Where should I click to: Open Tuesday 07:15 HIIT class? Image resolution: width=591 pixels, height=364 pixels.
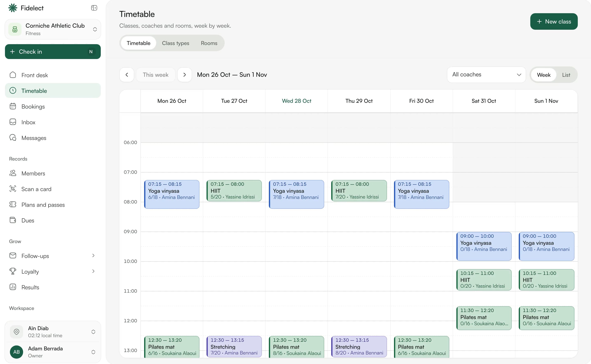(234, 191)
